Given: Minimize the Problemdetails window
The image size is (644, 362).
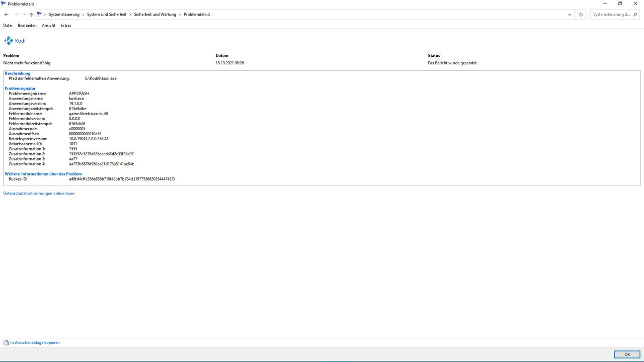Looking at the screenshot, I should pyautogui.click(x=605, y=4).
